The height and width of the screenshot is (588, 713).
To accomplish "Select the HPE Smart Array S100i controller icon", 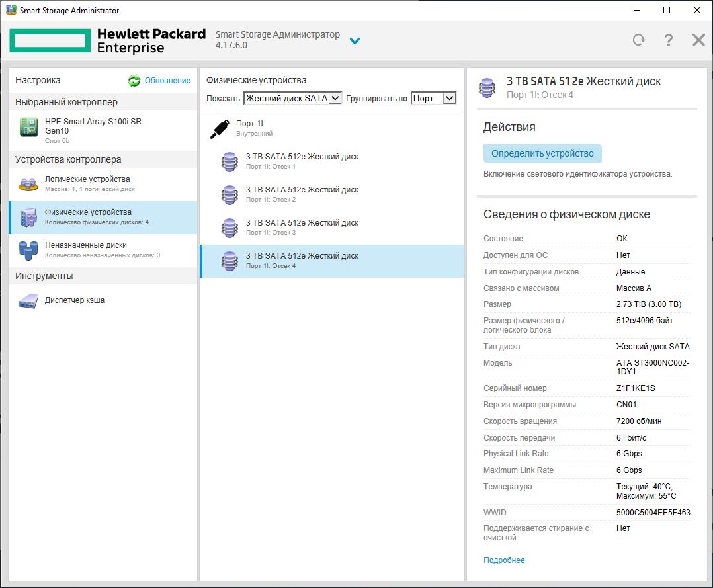I will click(x=28, y=127).
